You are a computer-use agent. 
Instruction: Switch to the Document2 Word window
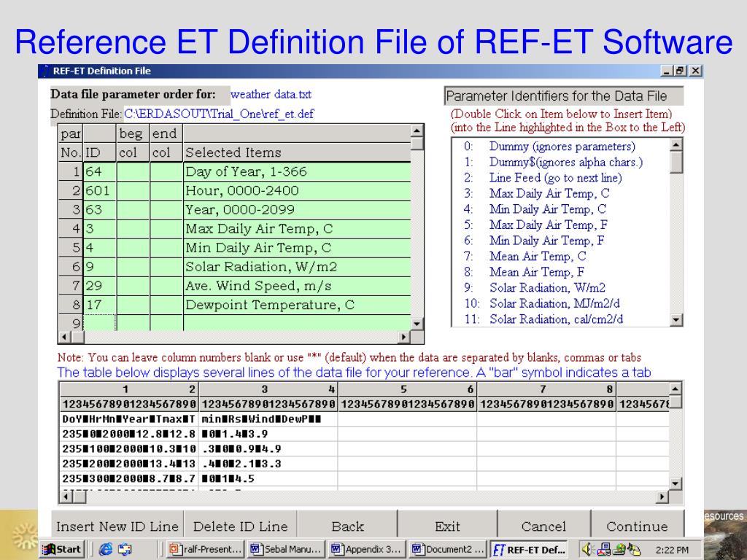click(x=449, y=549)
